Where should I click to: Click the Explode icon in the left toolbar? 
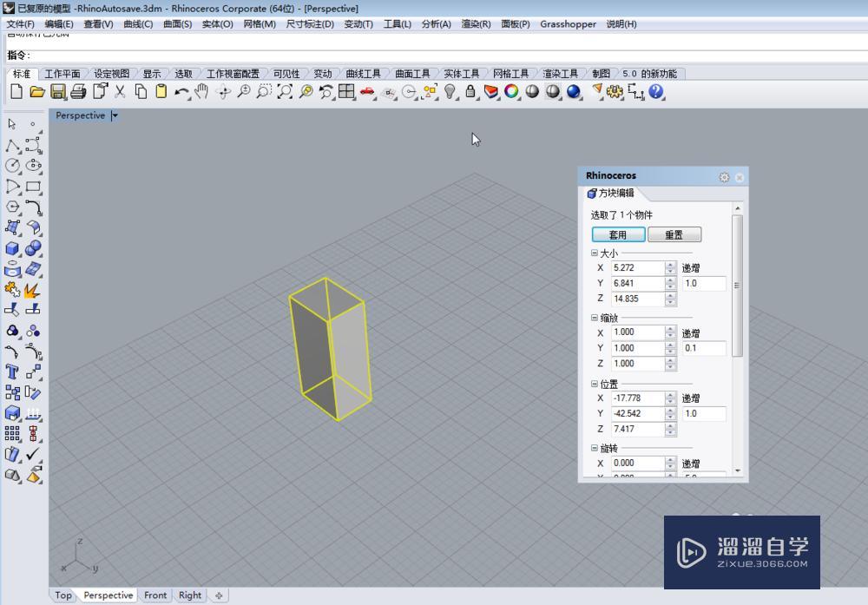pos(32,290)
